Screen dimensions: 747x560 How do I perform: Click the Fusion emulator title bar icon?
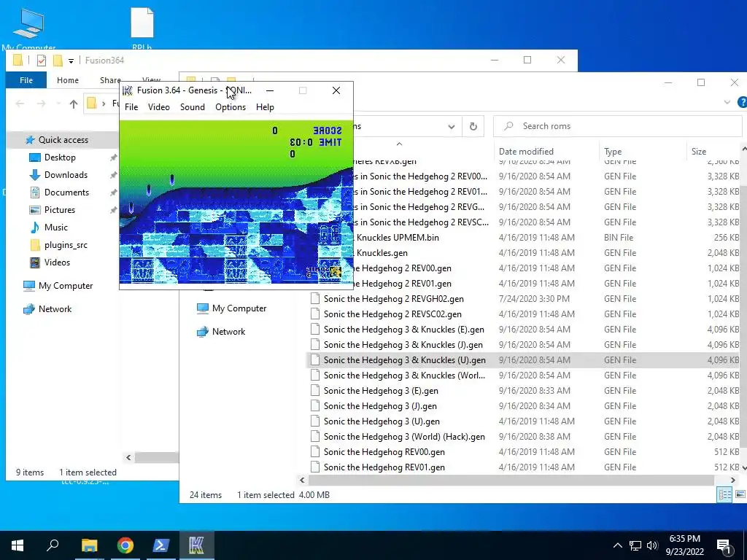(x=127, y=90)
